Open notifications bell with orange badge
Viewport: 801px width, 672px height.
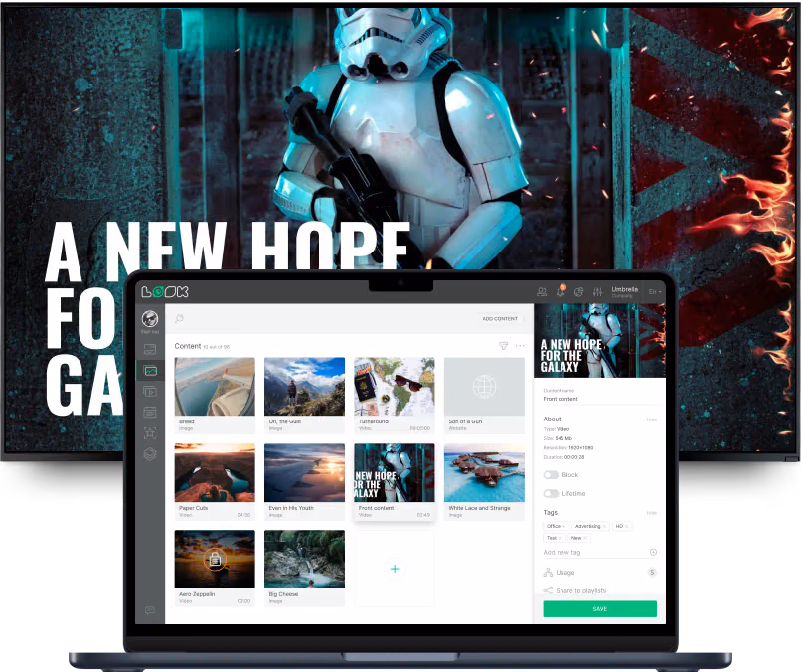point(561,291)
